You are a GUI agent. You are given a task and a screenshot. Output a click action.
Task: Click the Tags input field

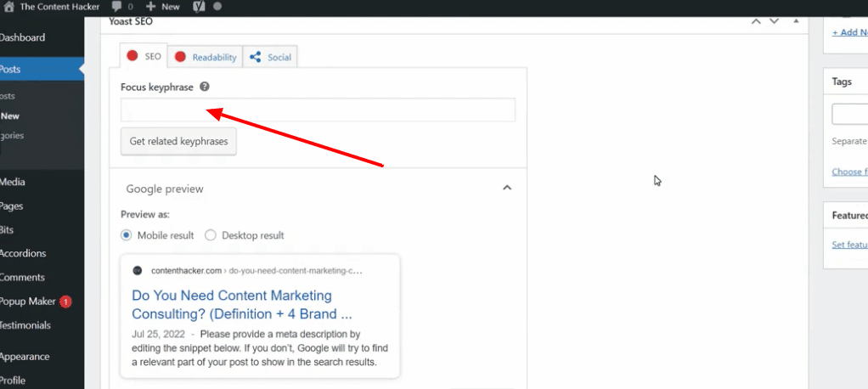tap(849, 114)
